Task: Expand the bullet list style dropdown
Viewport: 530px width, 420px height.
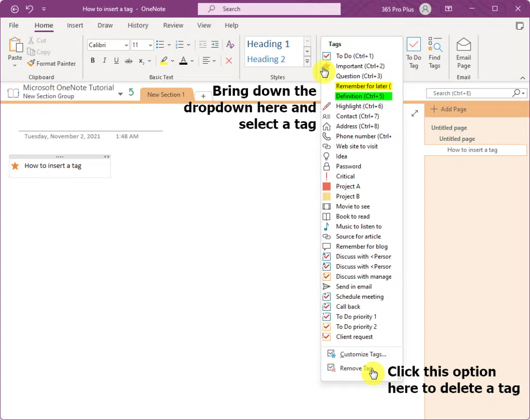Action: pyautogui.click(x=169, y=45)
